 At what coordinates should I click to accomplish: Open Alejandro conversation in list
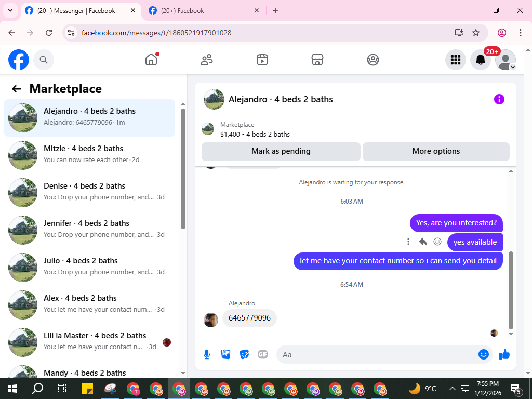(89, 118)
